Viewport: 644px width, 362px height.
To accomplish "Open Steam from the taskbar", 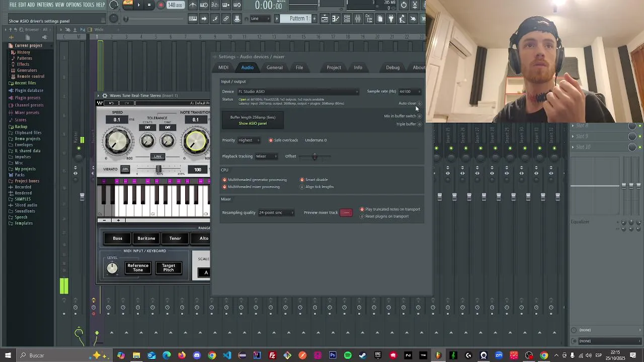I will (x=363, y=355).
